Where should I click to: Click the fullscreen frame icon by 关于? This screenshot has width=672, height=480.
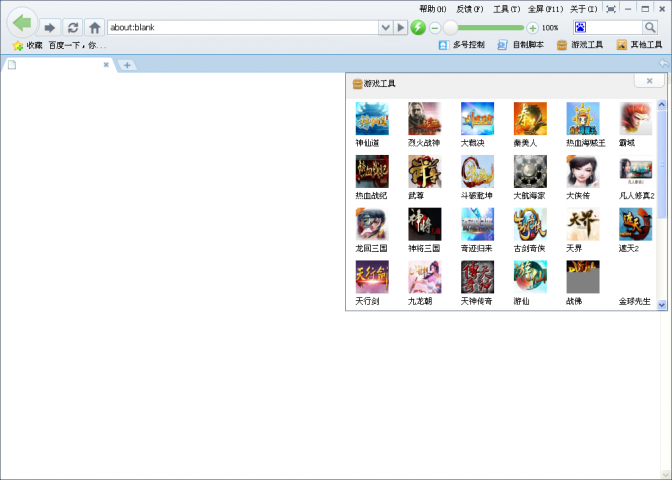(x=611, y=9)
